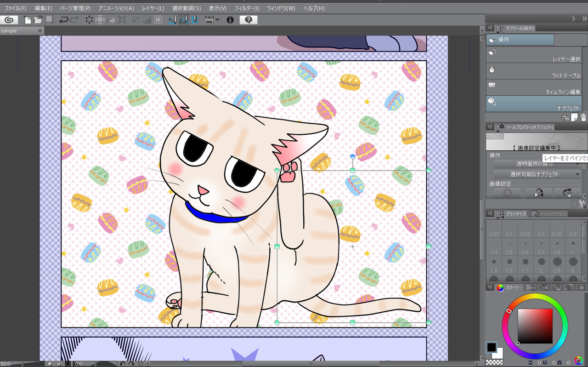The image size is (588, 367).
Task: Open the Clip Studio launcher icon
Action: pyautogui.click(x=9, y=20)
